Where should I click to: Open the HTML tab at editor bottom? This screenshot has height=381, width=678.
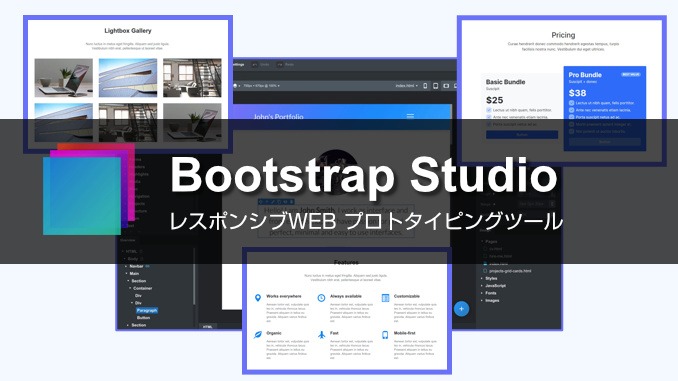pyautogui.click(x=208, y=327)
